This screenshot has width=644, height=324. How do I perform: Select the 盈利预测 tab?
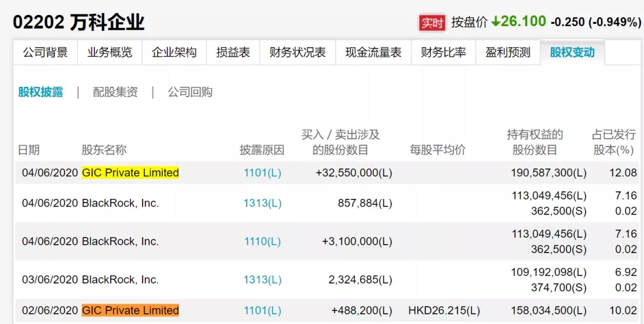(508, 52)
